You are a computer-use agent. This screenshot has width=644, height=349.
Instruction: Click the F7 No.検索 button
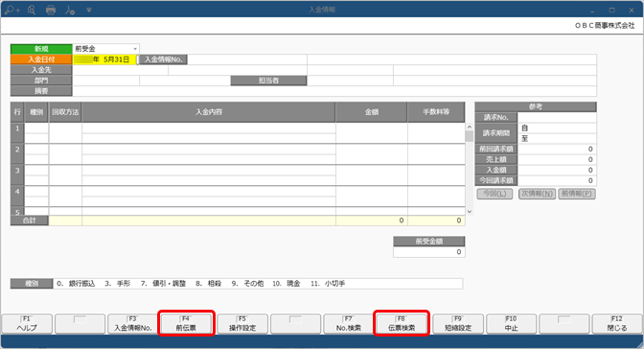click(348, 323)
